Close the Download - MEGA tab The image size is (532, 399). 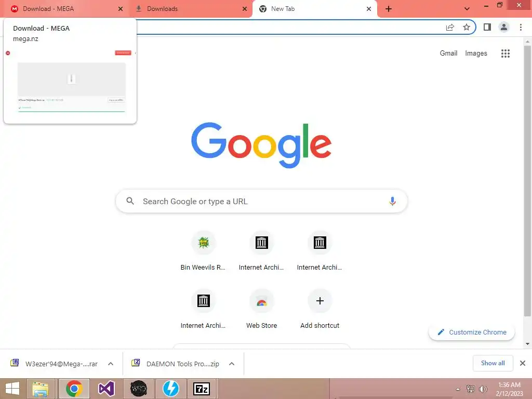(x=121, y=9)
